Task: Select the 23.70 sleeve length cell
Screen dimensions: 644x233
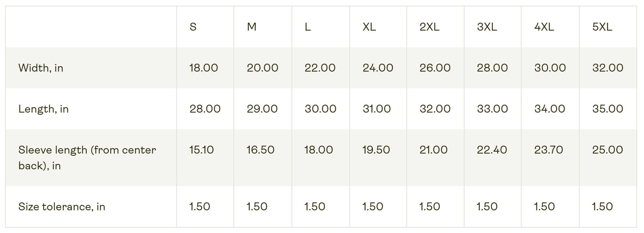Action: tap(548, 150)
